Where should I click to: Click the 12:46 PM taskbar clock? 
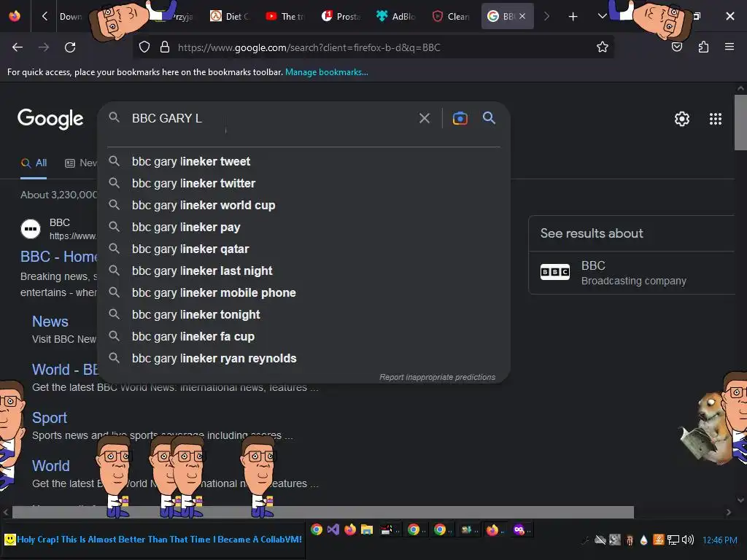[x=720, y=540]
